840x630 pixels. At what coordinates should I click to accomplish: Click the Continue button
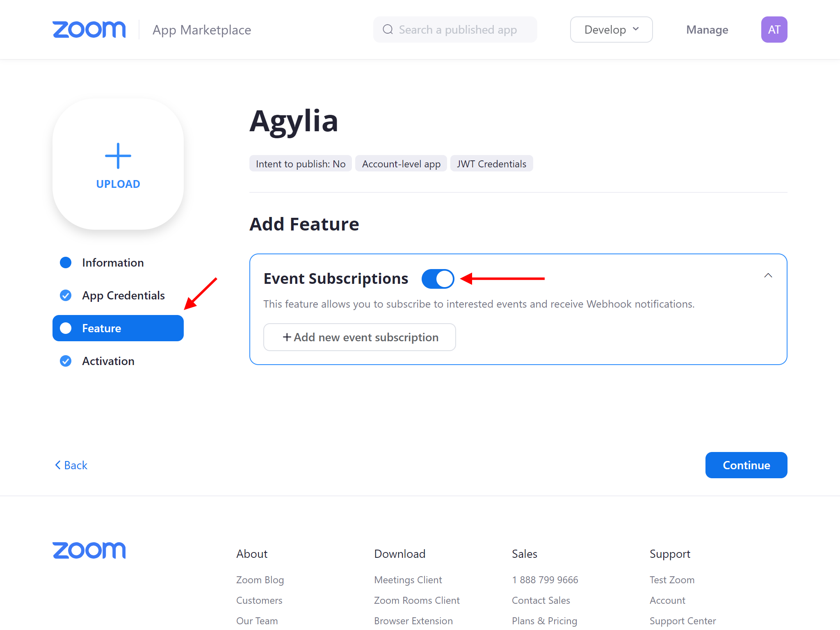(x=746, y=465)
